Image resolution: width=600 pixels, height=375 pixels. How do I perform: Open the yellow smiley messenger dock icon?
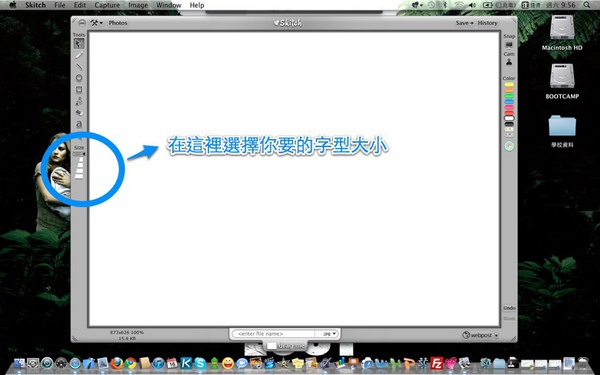228,363
